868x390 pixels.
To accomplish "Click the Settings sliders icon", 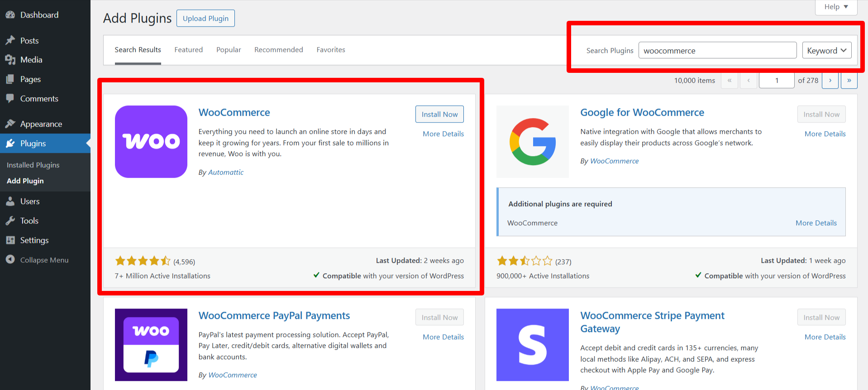I will (x=10, y=240).
